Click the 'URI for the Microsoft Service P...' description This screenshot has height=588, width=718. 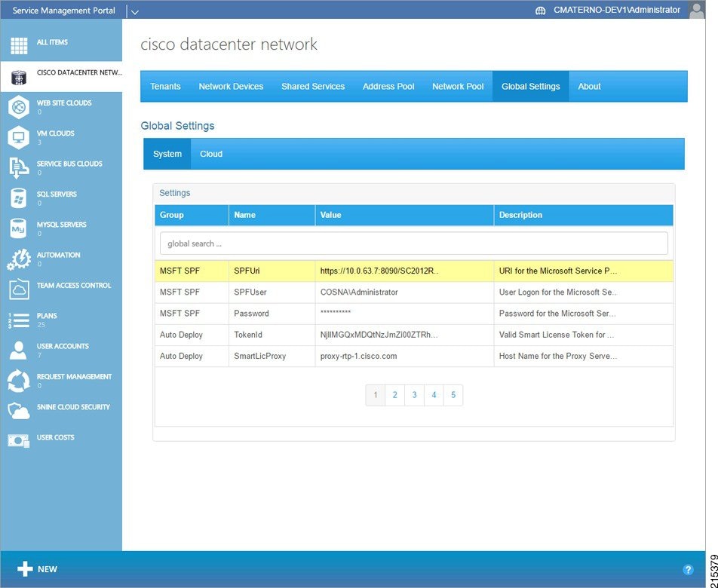(584, 271)
